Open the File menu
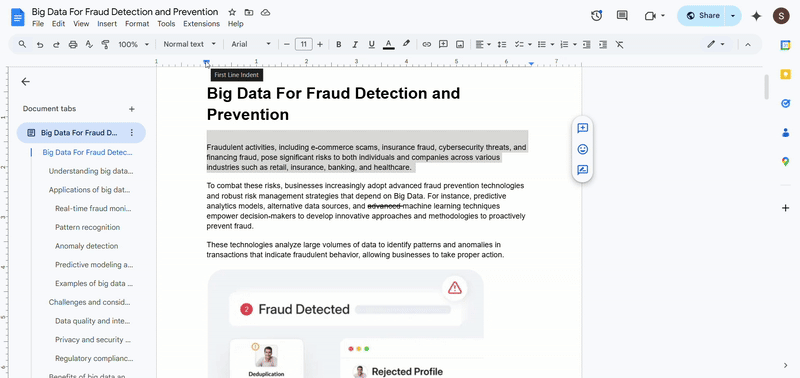Viewport: 800px width, 378px height. pyautogui.click(x=38, y=24)
